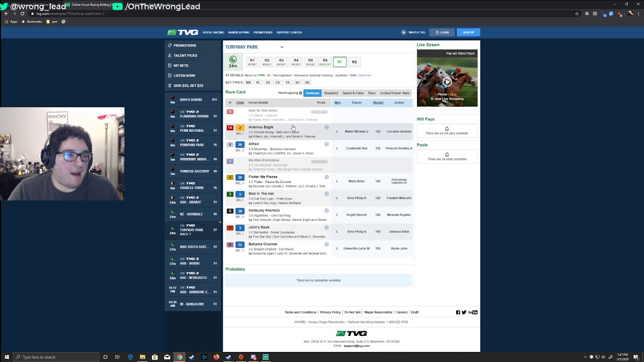Play the replay icon for Artemus Eagle
Screen dimensions: 644x362
tap(327, 127)
